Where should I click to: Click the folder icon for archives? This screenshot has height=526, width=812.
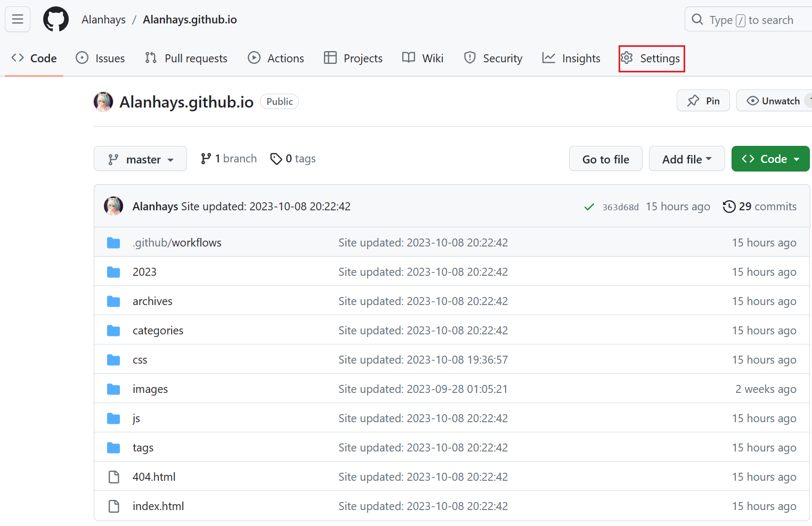click(113, 301)
